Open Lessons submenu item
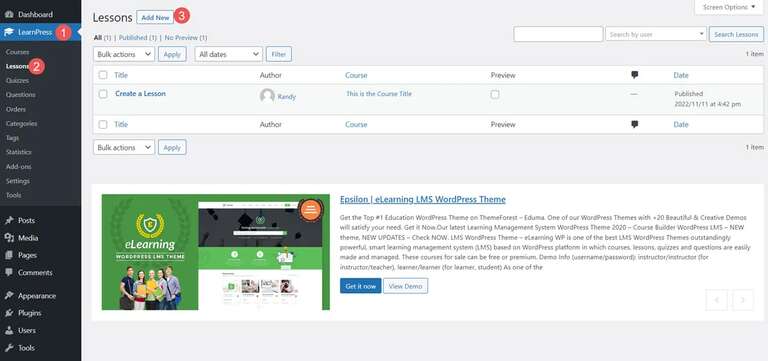Screen dimensions: 768x361 click(18, 66)
